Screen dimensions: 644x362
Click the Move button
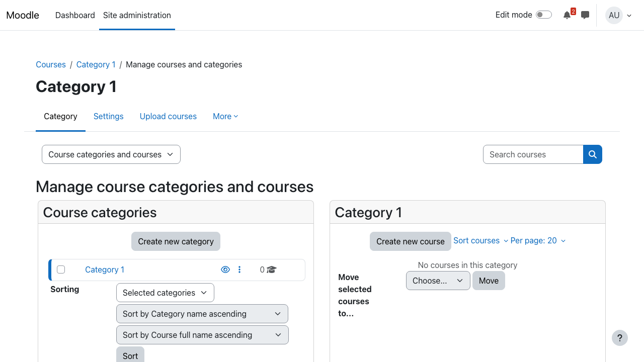point(489,281)
